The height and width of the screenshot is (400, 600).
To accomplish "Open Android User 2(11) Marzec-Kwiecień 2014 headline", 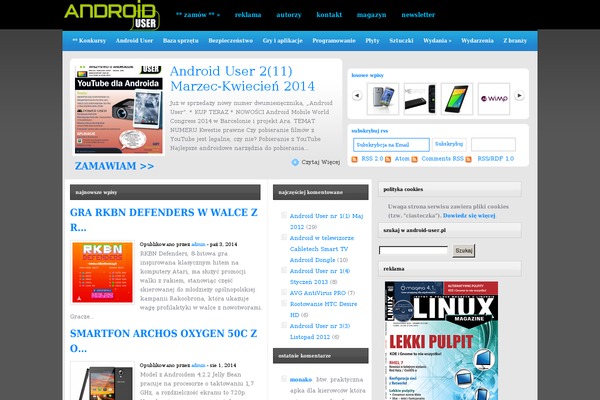I will tap(242, 78).
